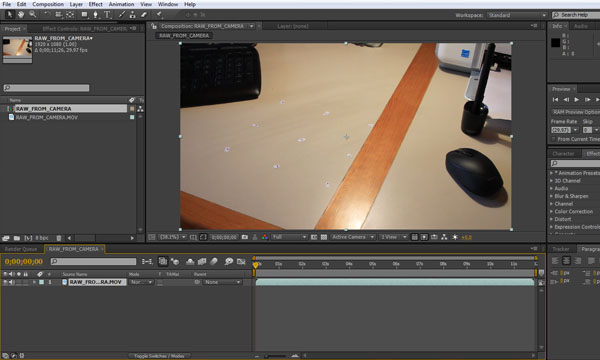Open the Parent None dropdown
Screen dimensions: 600x360
point(222,282)
